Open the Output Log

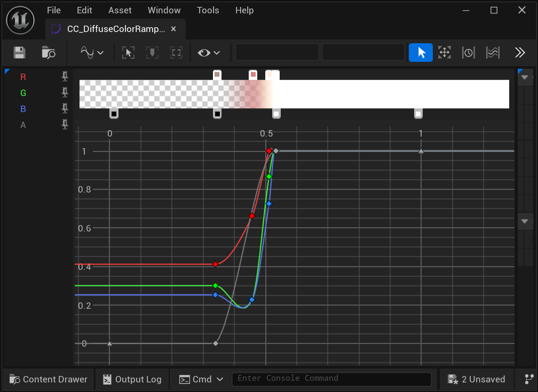(x=132, y=379)
